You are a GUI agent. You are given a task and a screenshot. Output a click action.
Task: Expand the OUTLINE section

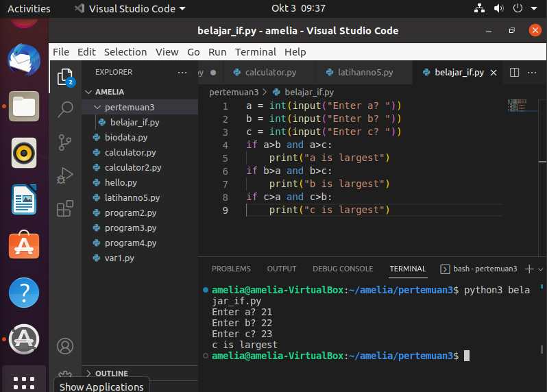point(88,373)
